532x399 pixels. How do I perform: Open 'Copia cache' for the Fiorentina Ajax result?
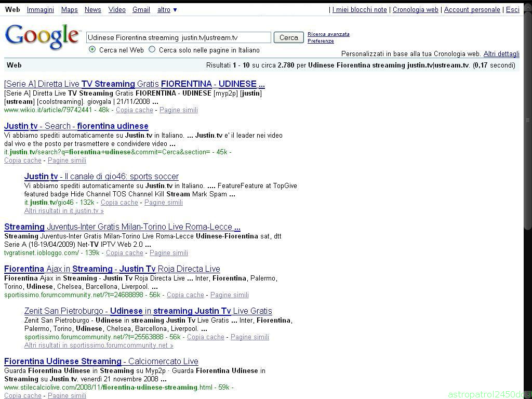click(185, 295)
